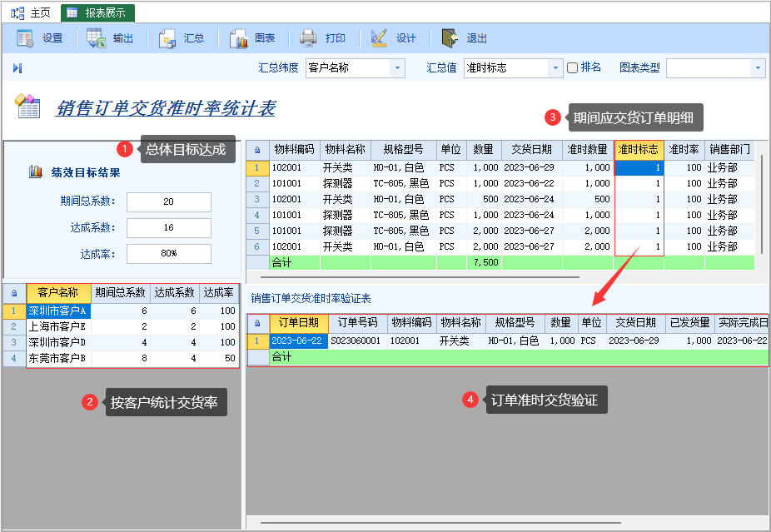Click the 汇总 toolbar button label
The width and height of the screenshot is (771, 532).
tap(194, 38)
